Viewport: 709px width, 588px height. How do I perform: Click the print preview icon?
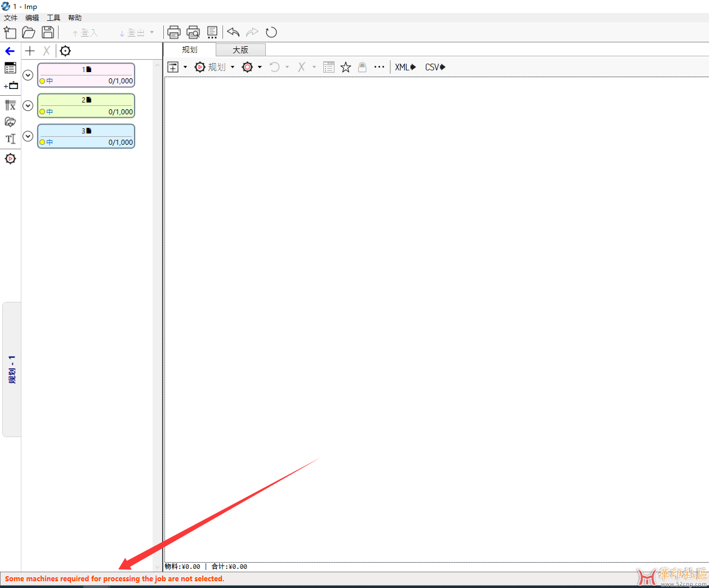pos(193,33)
